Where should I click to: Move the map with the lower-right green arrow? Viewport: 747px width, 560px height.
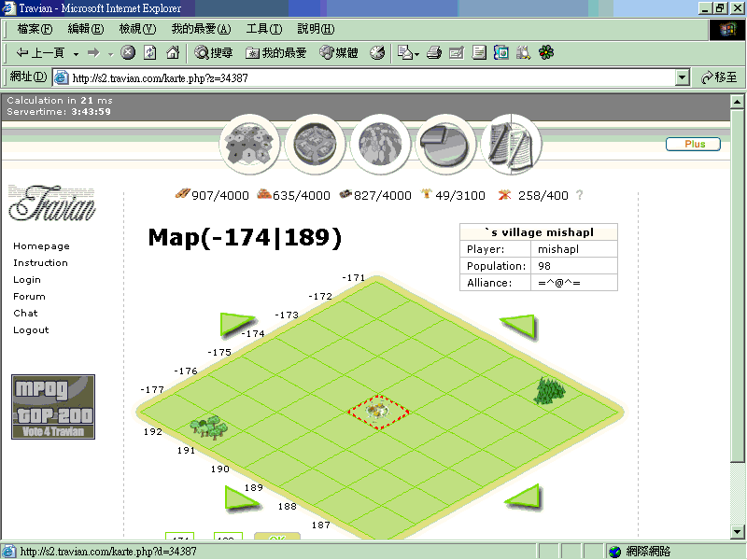[523, 497]
